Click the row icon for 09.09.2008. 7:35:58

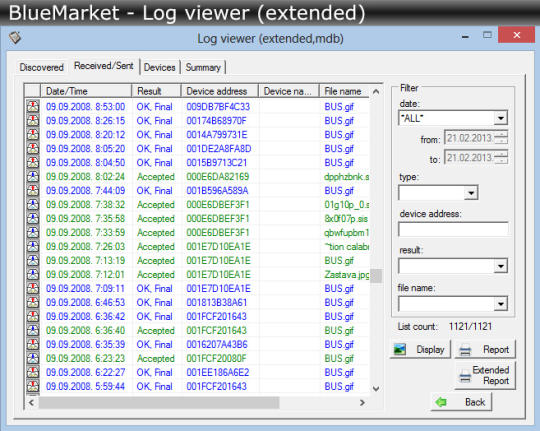click(33, 218)
